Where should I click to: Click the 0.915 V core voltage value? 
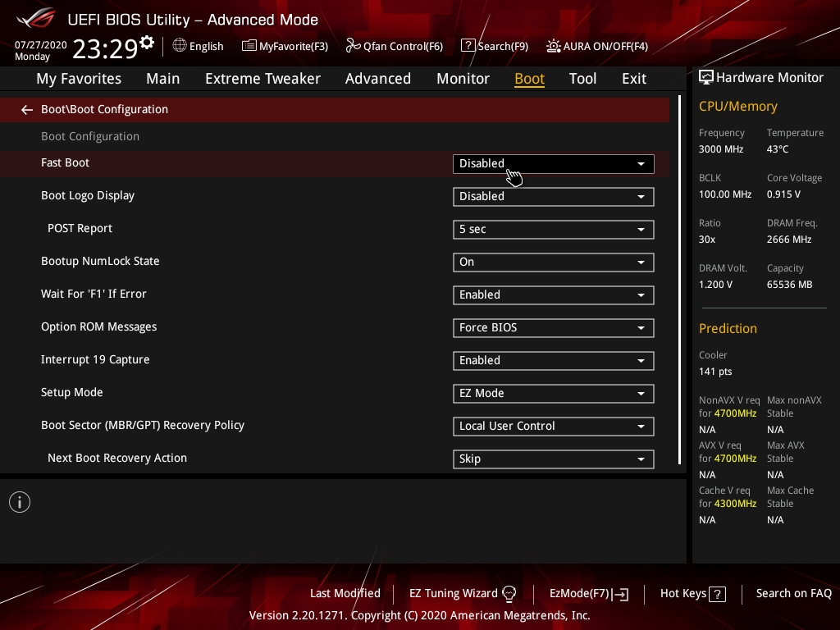coord(783,194)
